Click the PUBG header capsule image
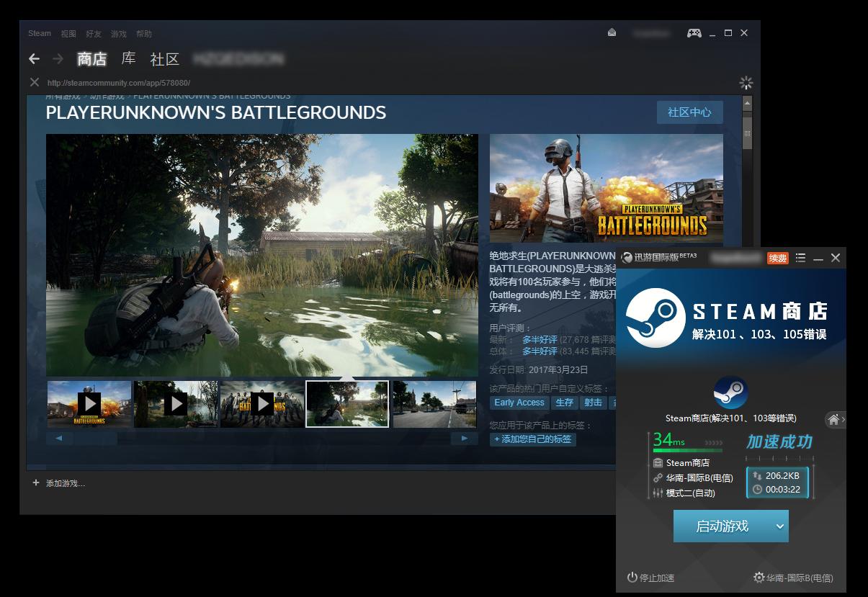Image resolution: width=868 pixels, height=597 pixels. (x=606, y=187)
